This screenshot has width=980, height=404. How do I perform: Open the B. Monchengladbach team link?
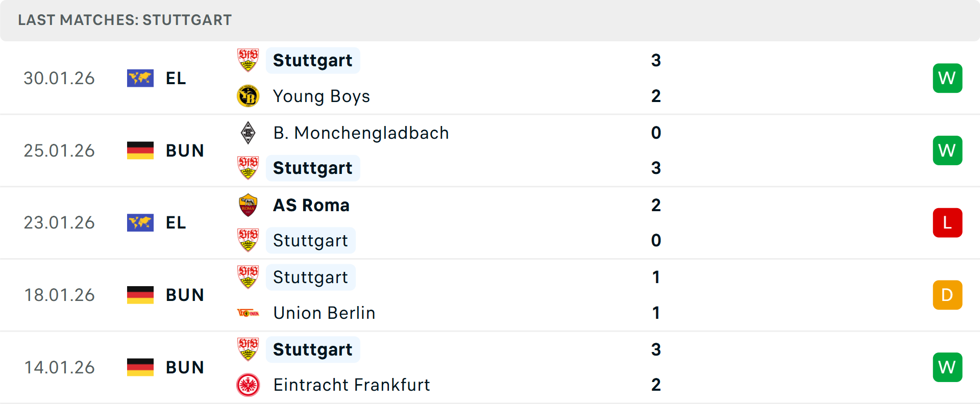(361, 133)
